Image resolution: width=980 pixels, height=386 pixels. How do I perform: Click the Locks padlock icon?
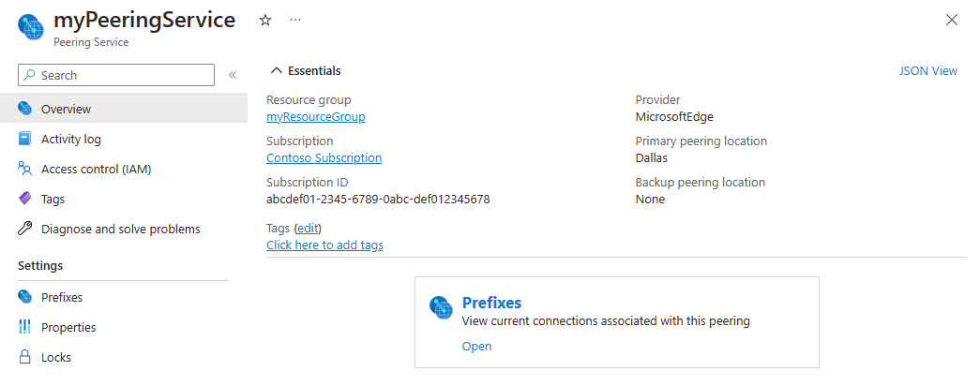25,357
